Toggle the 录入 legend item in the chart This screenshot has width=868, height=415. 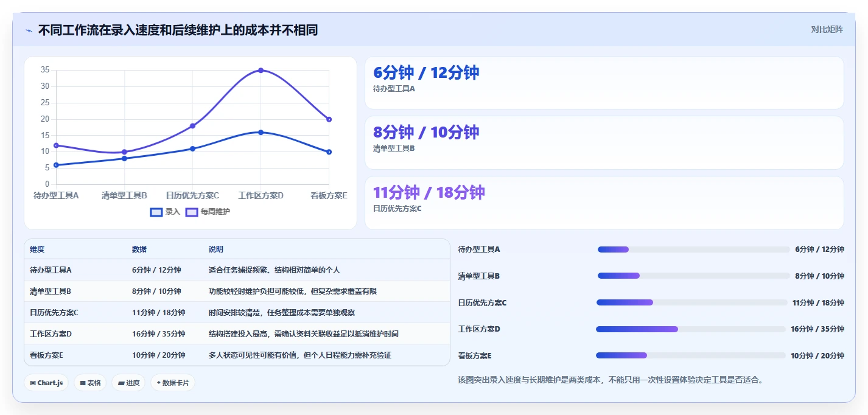(x=165, y=212)
